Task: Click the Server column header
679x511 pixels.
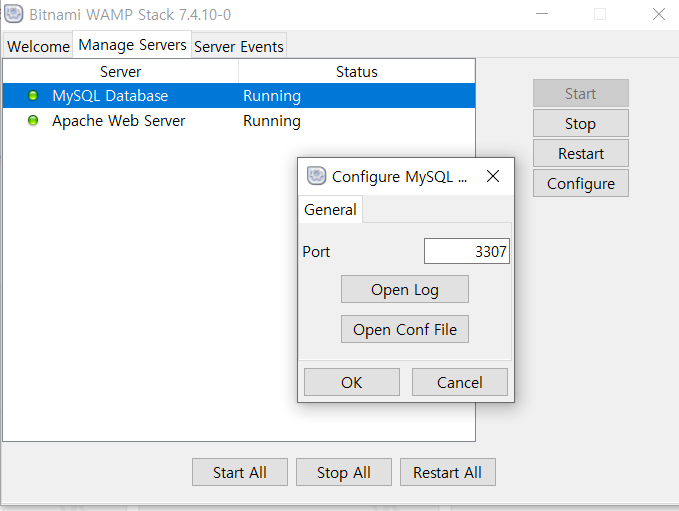Action: (x=121, y=71)
